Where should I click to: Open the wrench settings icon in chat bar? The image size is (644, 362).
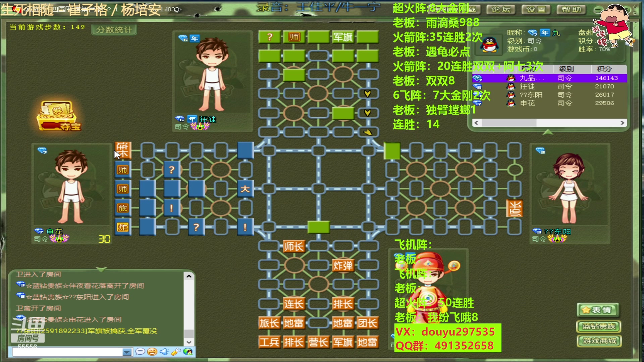[176, 352]
